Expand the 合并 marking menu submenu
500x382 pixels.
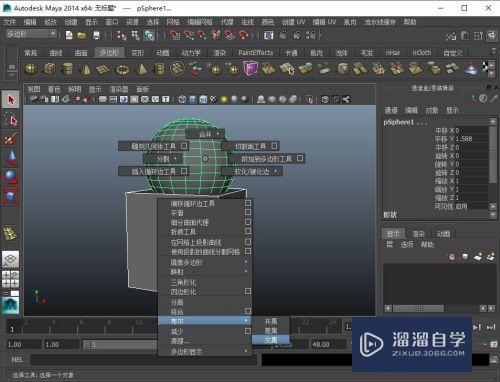coord(205,134)
